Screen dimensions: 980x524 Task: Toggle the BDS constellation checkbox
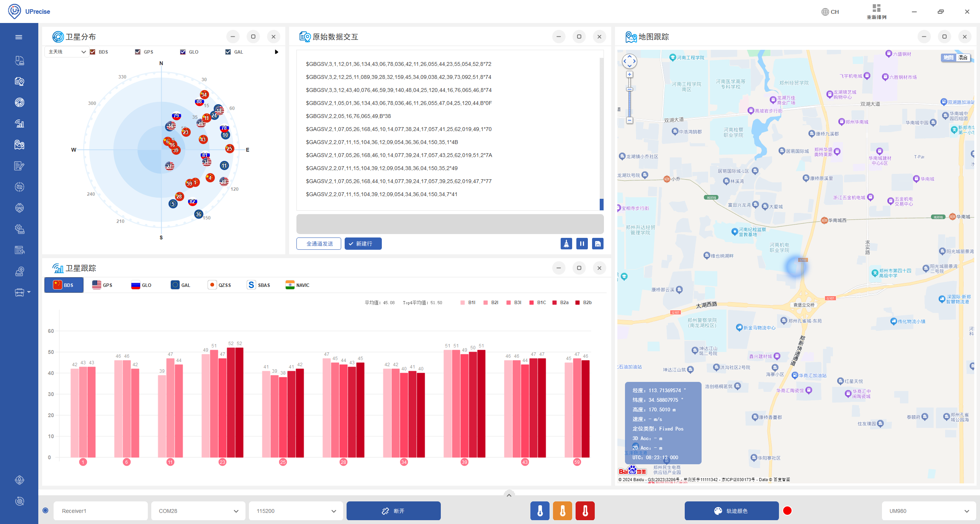tap(92, 52)
